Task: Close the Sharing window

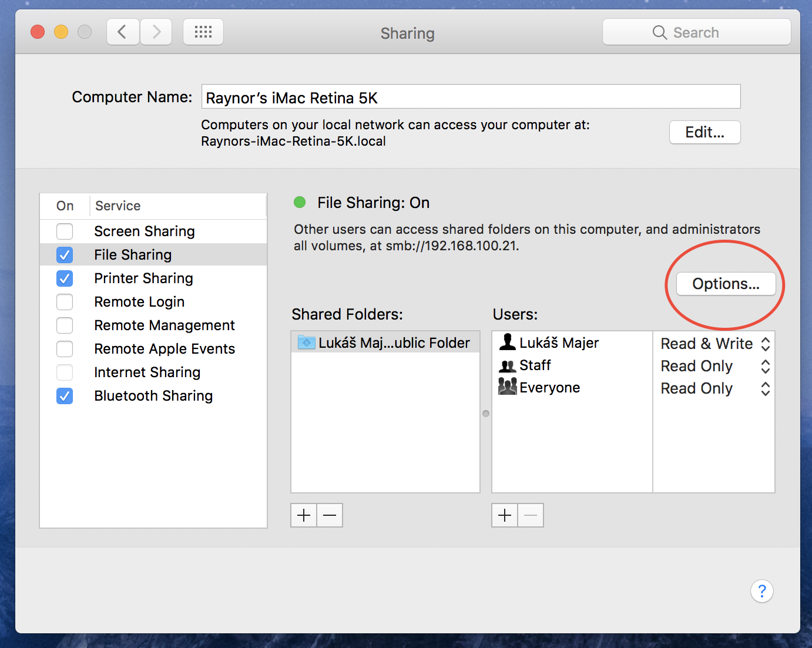Action: click(x=38, y=32)
